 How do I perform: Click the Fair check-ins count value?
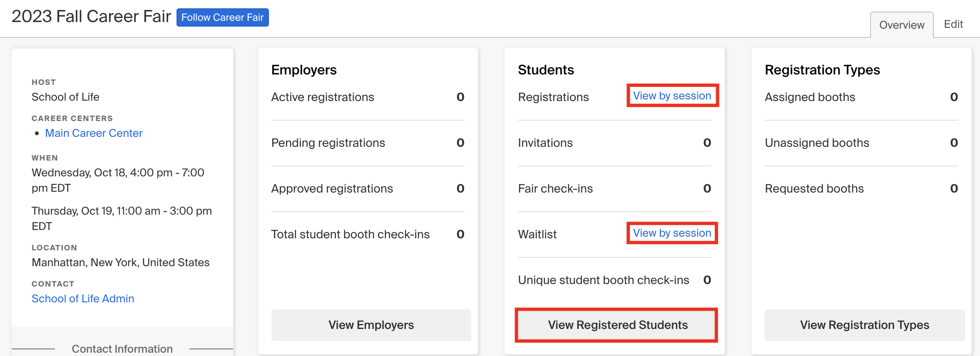(707, 188)
